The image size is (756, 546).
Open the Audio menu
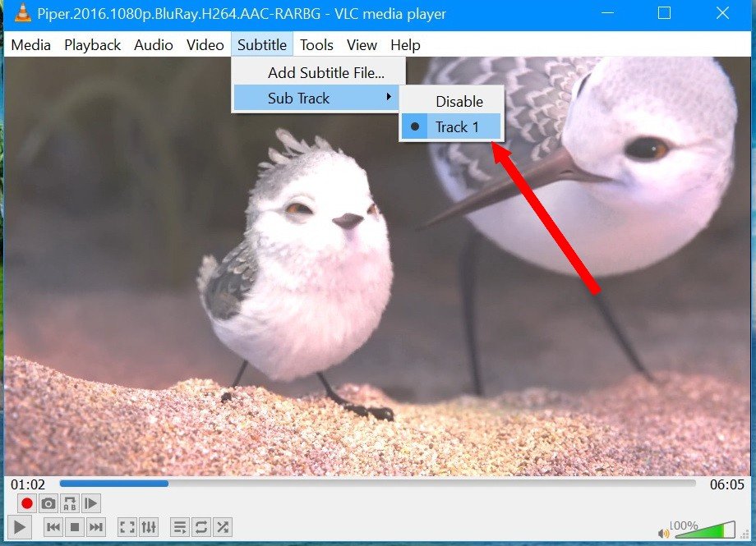click(x=154, y=45)
